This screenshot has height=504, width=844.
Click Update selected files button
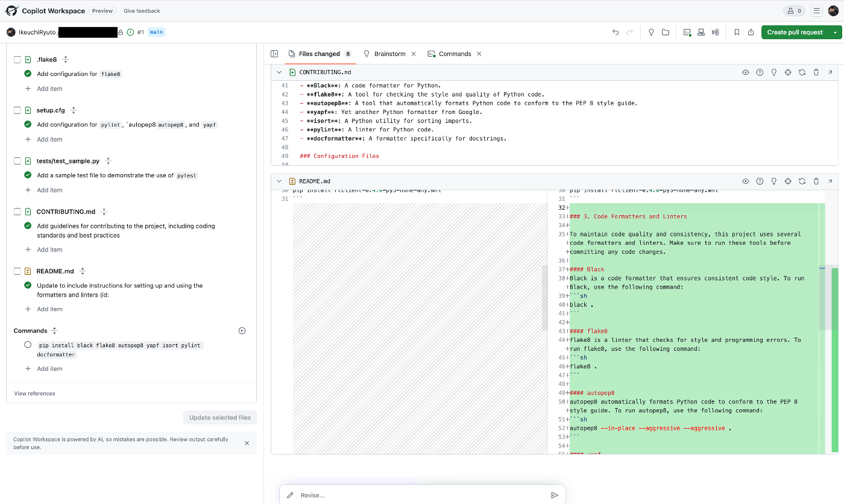pyautogui.click(x=220, y=418)
